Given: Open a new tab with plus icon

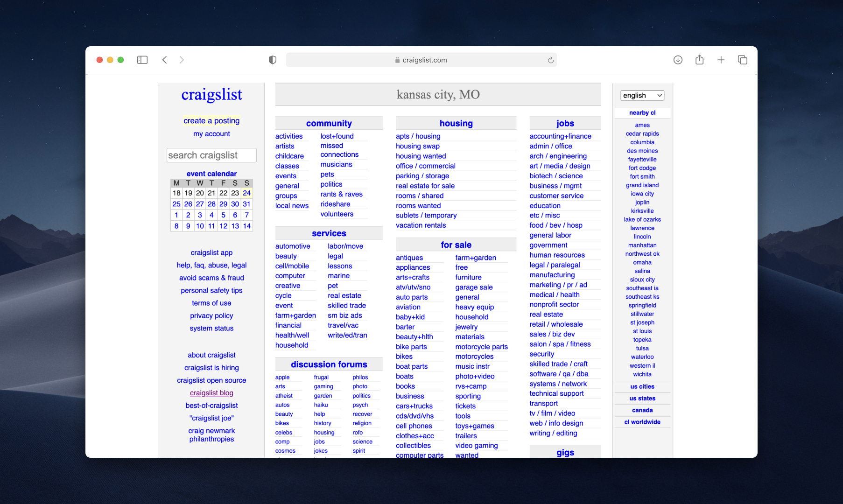Looking at the screenshot, I should click(x=721, y=60).
